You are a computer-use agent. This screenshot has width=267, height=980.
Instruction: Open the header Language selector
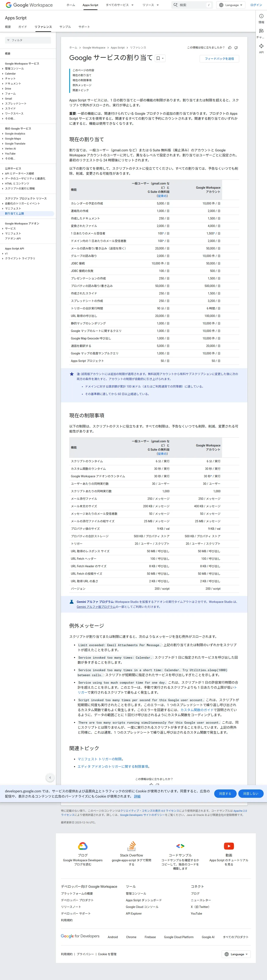pyautogui.click(x=231, y=5)
